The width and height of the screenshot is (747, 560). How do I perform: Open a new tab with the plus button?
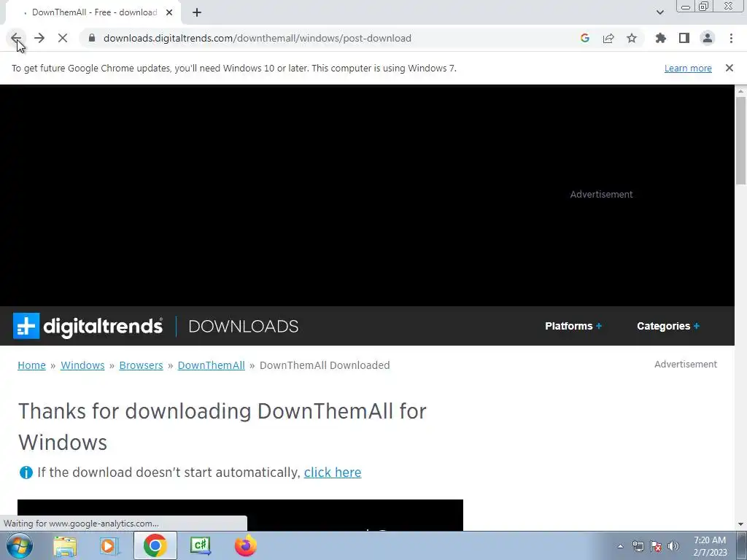coord(197,12)
